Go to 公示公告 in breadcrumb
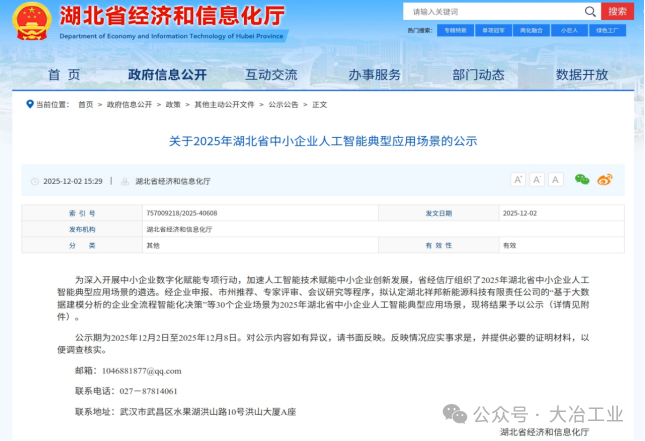 pyautogui.click(x=283, y=105)
